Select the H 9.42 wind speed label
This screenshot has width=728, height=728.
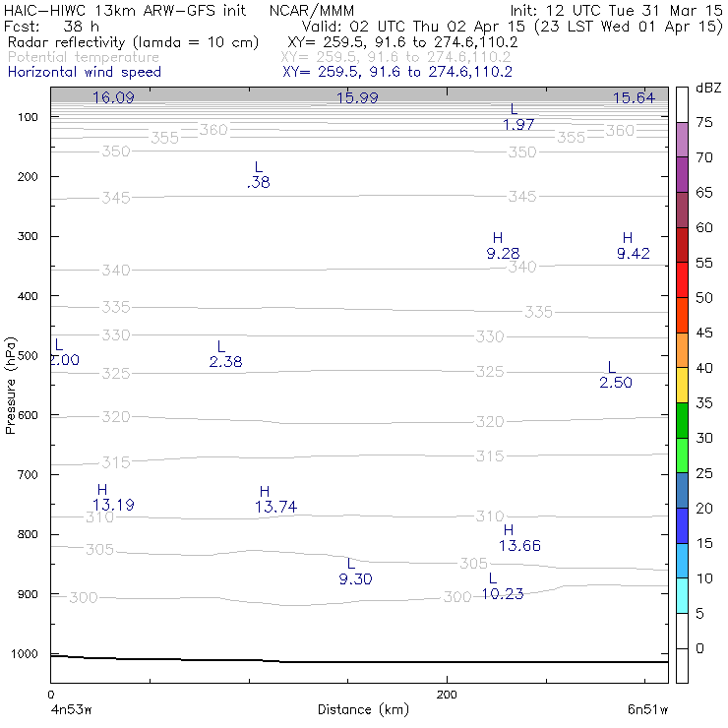tap(633, 246)
